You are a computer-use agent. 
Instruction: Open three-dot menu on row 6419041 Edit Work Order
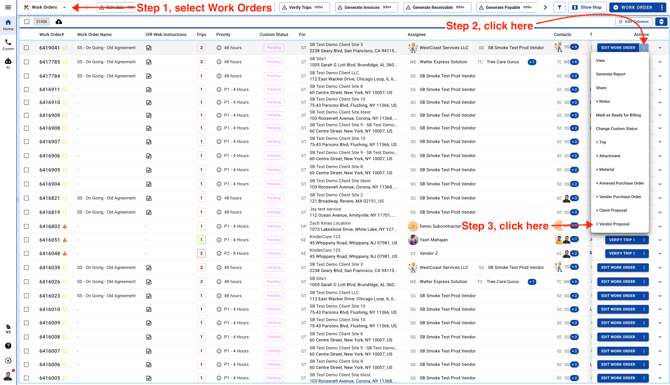click(644, 48)
